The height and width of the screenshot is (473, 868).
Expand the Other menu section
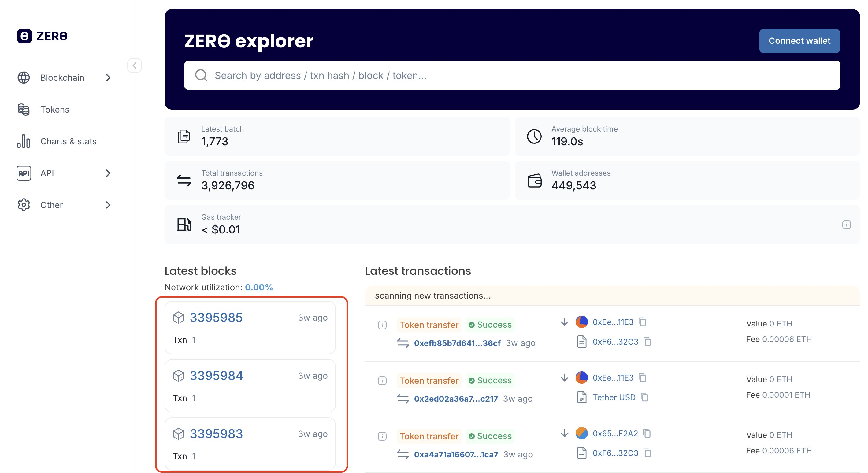[108, 205]
